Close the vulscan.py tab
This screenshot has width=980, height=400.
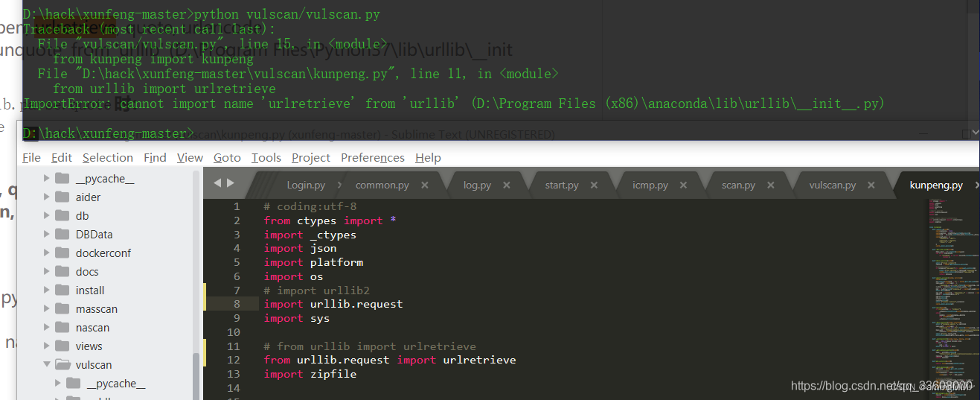click(871, 185)
